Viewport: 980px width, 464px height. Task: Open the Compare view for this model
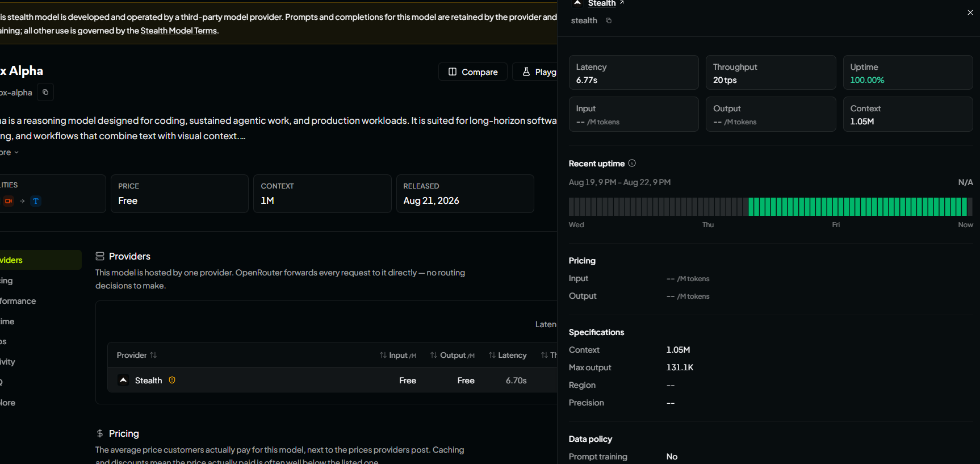click(x=473, y=72)
